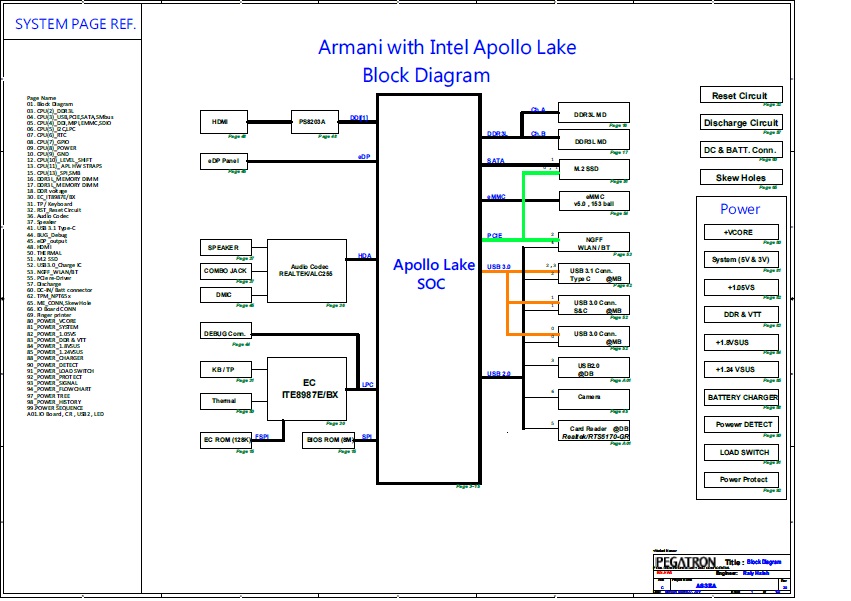
Task: Click the SPEAKER block
Action: point(226,248)
